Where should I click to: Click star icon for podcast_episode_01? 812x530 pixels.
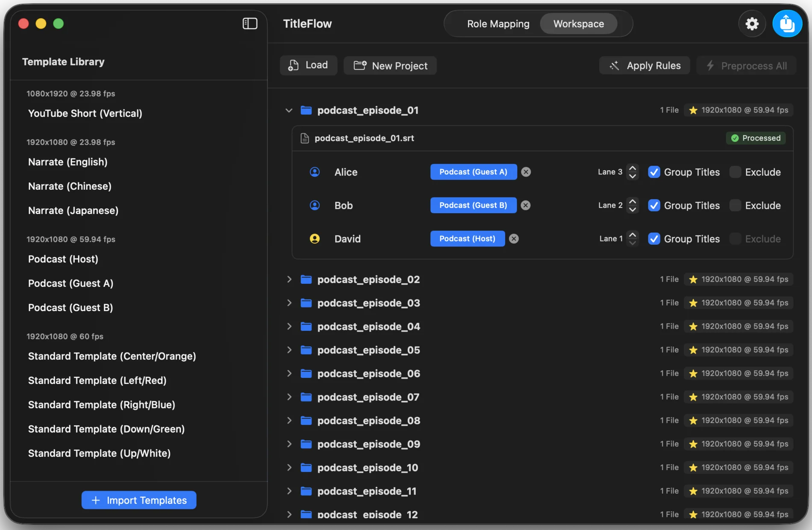point(693,110)
